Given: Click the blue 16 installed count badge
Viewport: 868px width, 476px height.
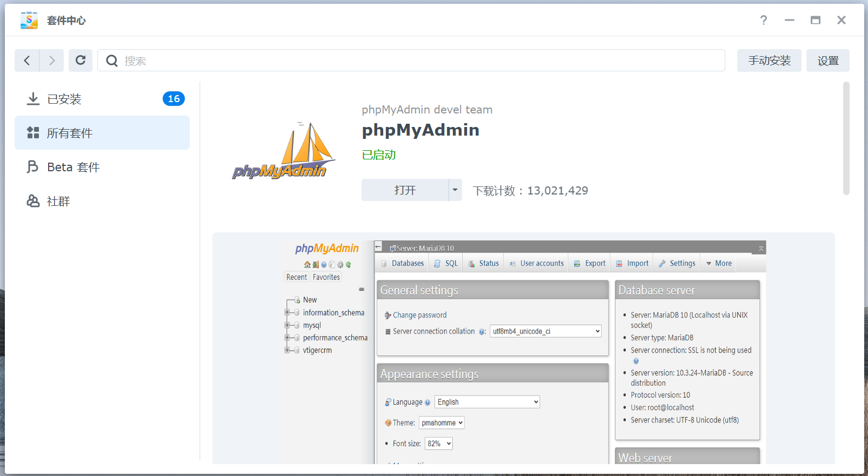Looking at the screenshot, I should pos(173,99).
